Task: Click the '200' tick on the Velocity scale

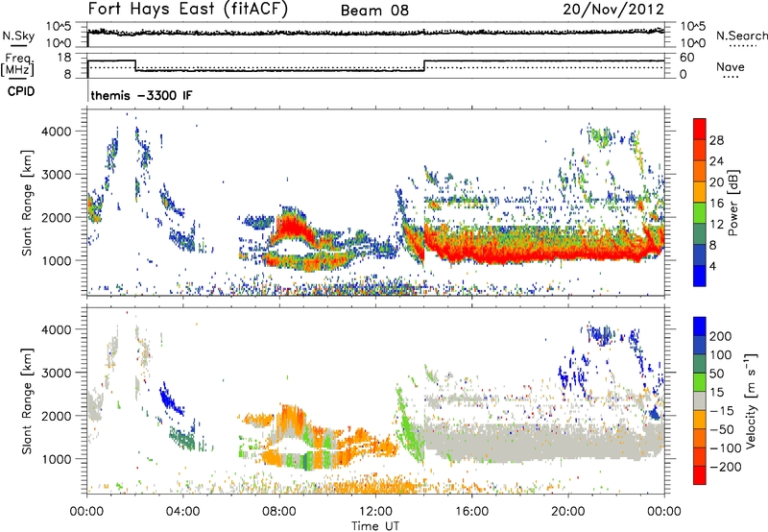Action: [x=721, y=336]
